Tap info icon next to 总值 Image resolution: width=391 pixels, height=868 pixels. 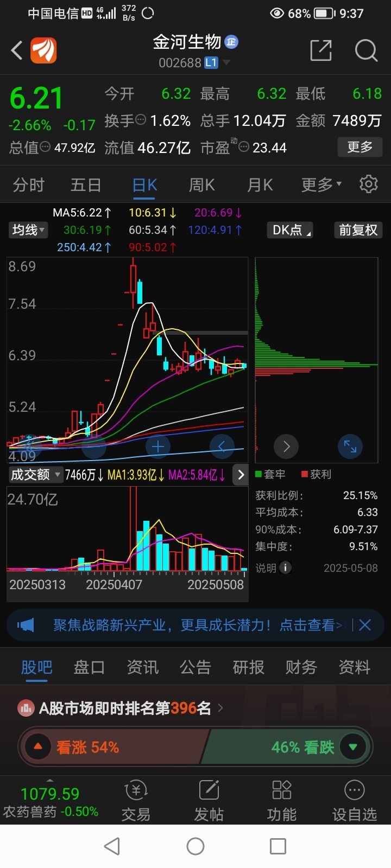pyautogui.click(x=45, y=147)
